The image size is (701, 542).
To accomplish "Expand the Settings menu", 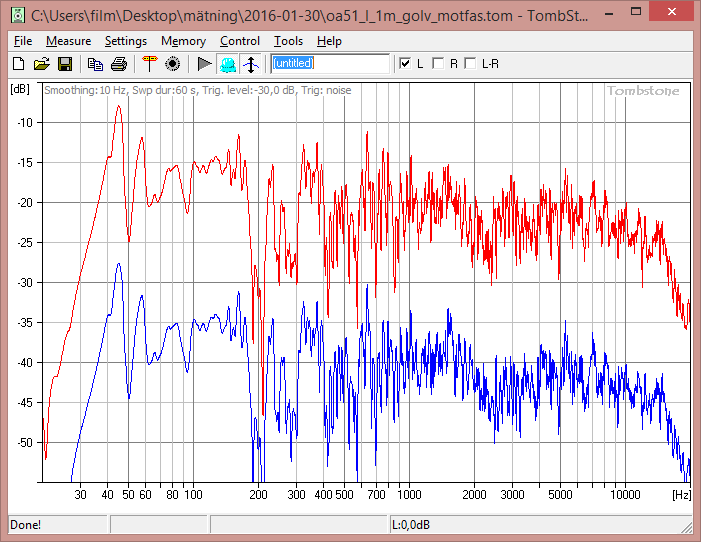I will tap(126, 41).
